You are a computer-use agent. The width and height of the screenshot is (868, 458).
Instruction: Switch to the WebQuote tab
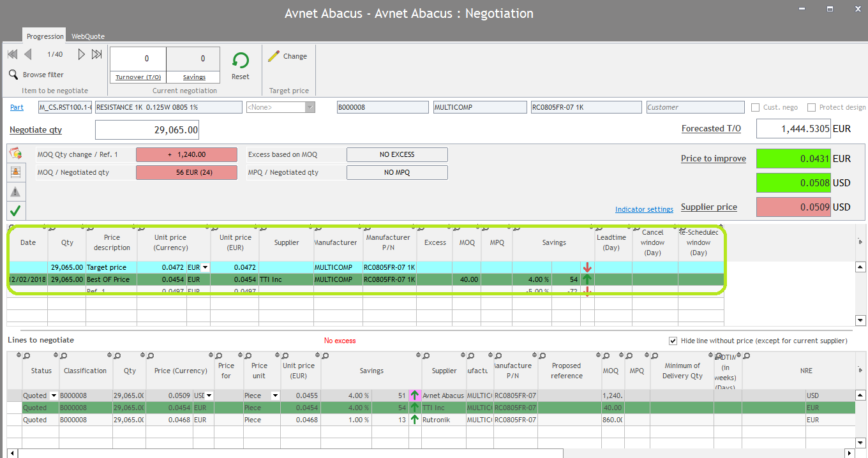click(88, 36)
